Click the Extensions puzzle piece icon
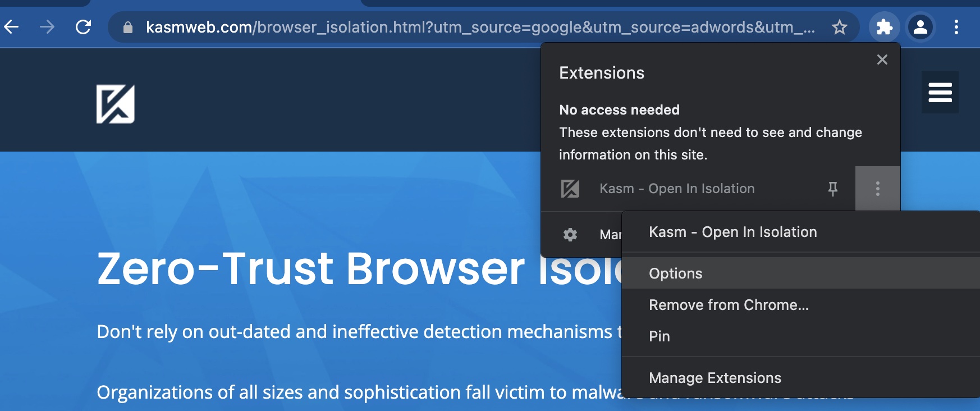Image resolution: width=980 pixels, height=411 pixels. [884, 27]
